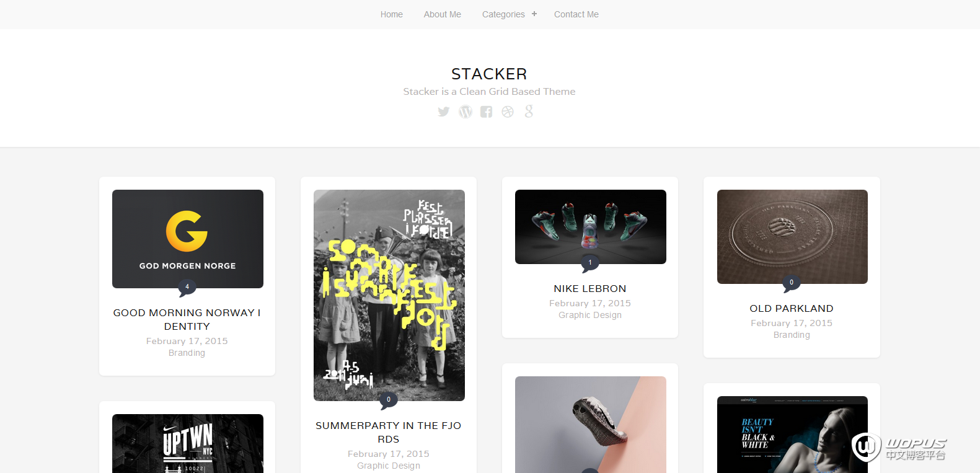Click the STACKER site title

click(x=489, y=74)
